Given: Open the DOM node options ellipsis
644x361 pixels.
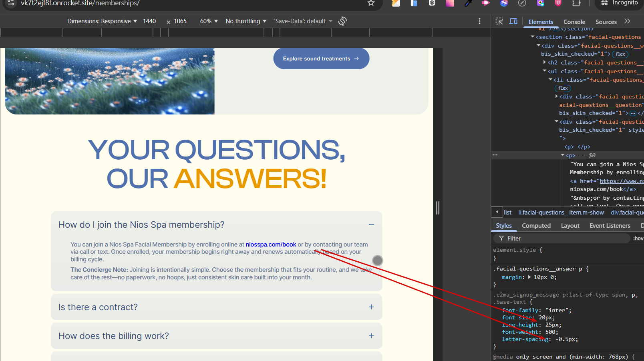Looking at the screenshot, I should (x=495, y=155).
